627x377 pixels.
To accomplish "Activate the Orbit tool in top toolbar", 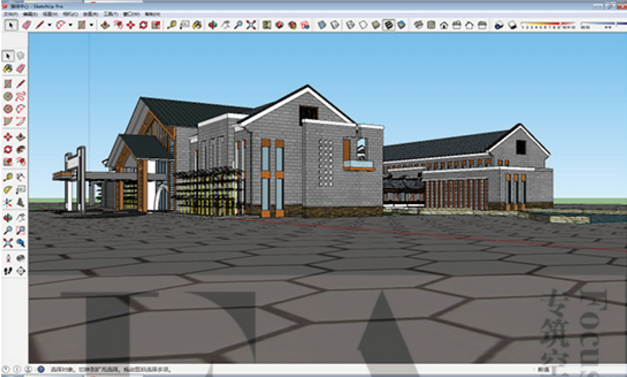I will tap(213, 25).
